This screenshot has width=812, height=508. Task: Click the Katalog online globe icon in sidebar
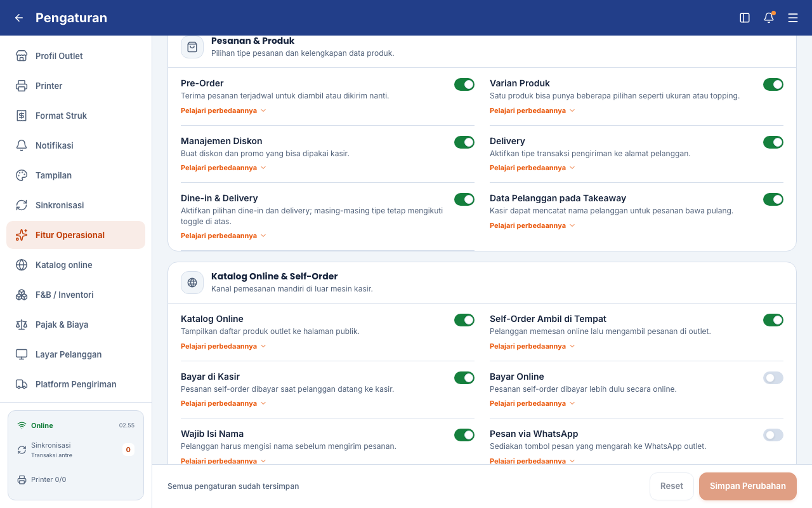[x=22, y=265]
